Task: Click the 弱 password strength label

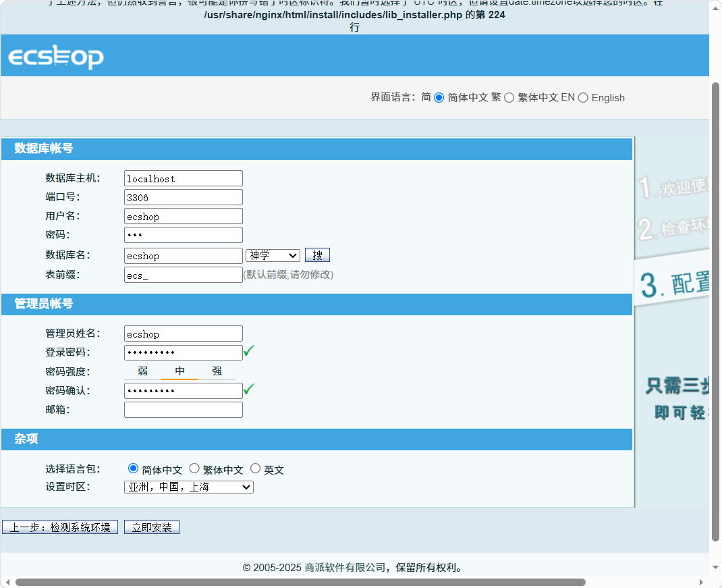Action: point(143,371)
